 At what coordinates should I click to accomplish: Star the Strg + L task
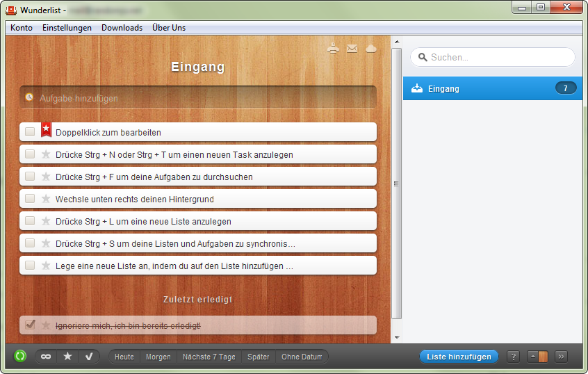tap(46, 221)
